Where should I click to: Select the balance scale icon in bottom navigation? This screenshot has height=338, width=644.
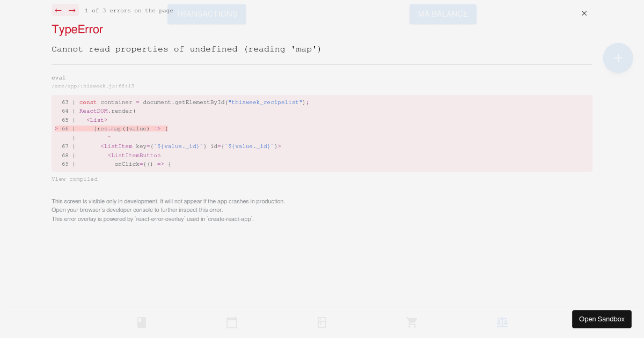click(x=502, y=322)
